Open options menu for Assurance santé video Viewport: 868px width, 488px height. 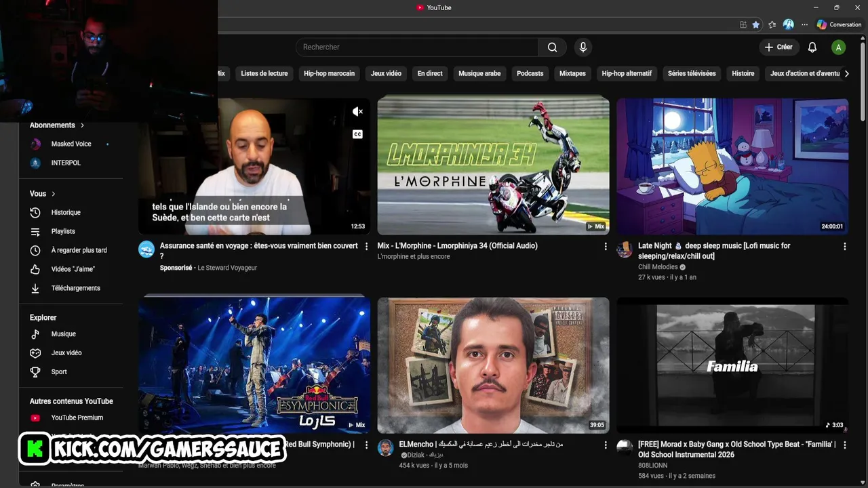tap(367, 247)
